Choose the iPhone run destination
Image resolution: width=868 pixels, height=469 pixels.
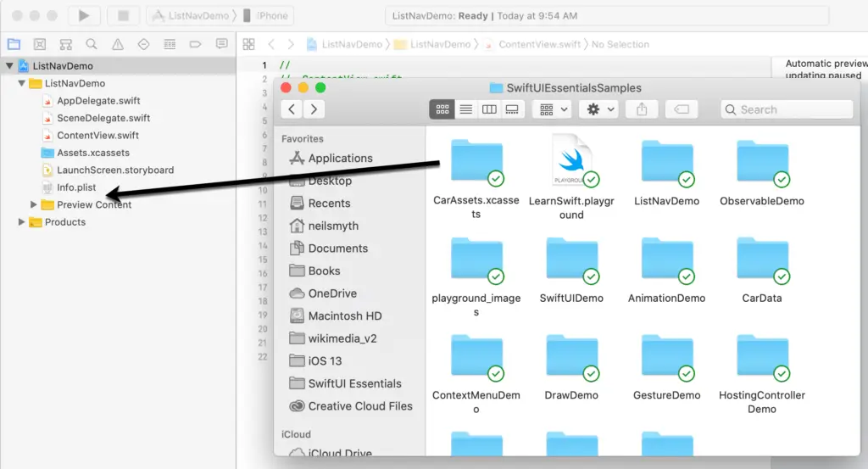click(x=265, y=15)
